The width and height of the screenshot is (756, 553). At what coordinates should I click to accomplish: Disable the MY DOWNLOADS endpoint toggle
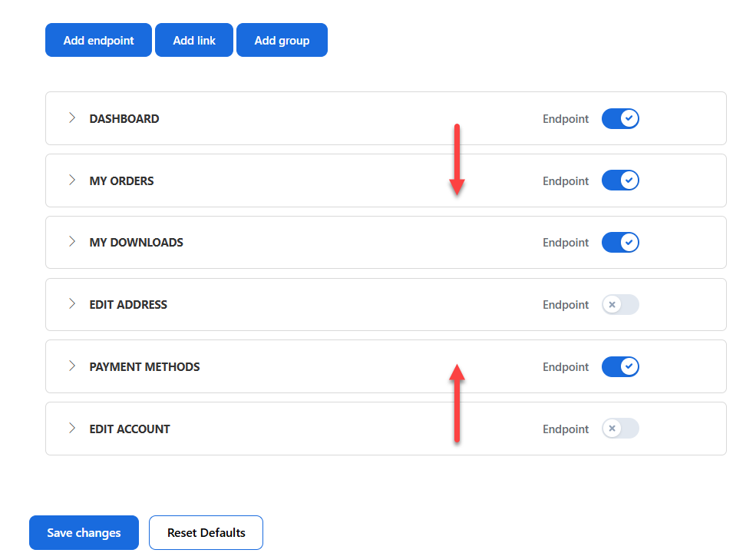[x=620, y=242]
